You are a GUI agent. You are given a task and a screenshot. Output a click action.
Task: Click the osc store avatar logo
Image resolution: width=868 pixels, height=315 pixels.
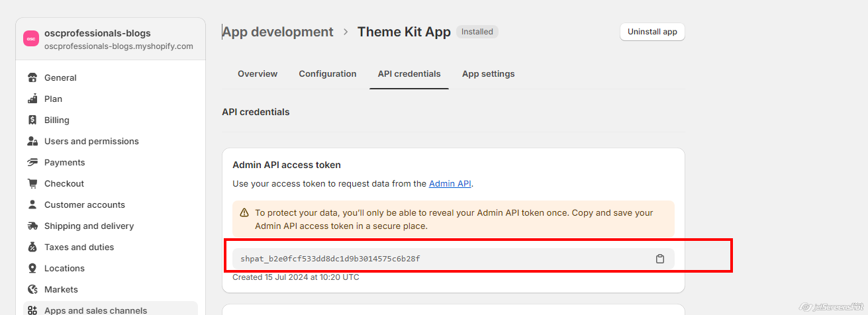pos(31,39)
